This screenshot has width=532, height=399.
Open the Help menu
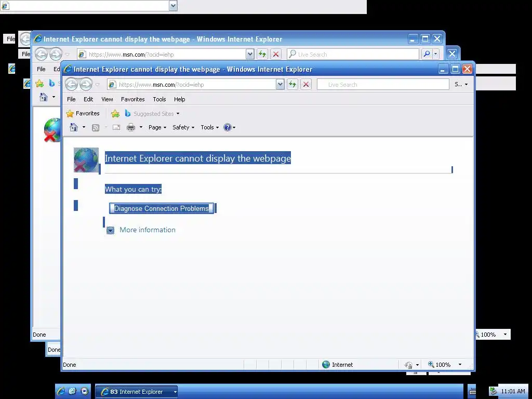(x=179, y=99)
